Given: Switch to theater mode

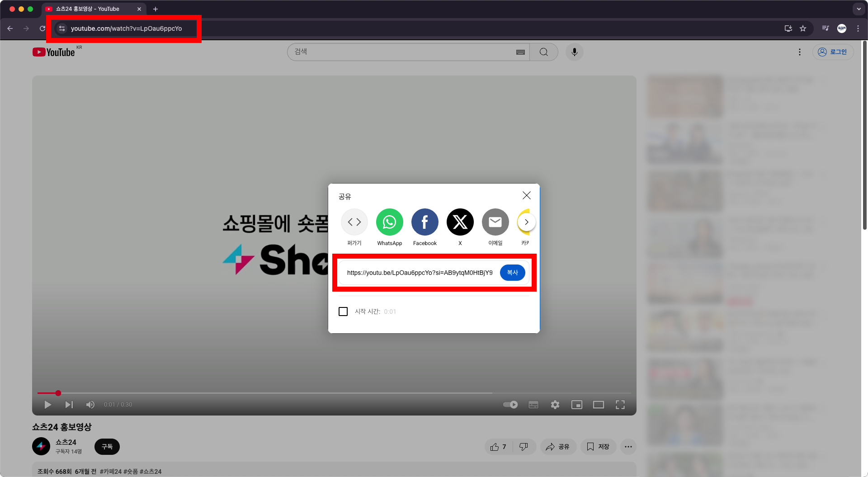Looking at the screenshot, I should coord(599,405).
